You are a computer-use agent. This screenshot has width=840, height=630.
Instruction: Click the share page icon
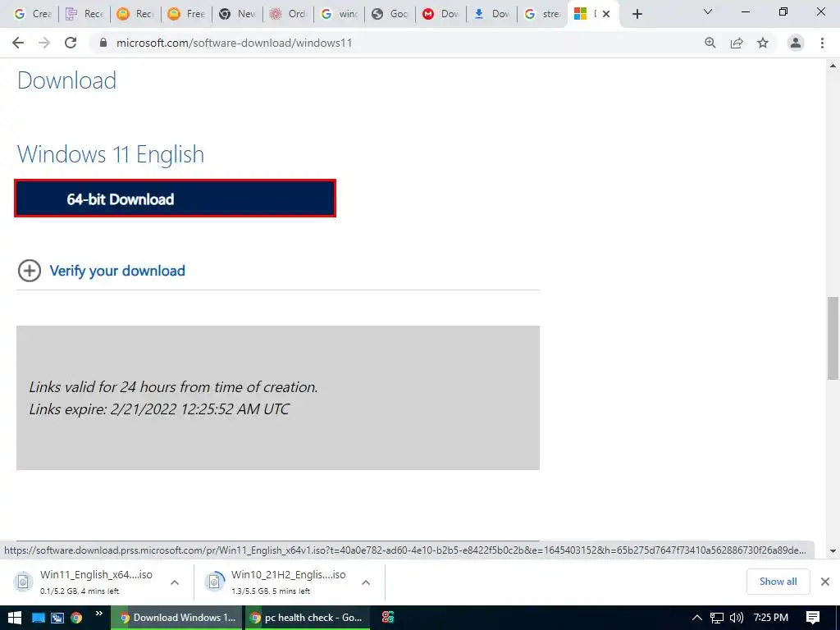[x=737, y=43]
